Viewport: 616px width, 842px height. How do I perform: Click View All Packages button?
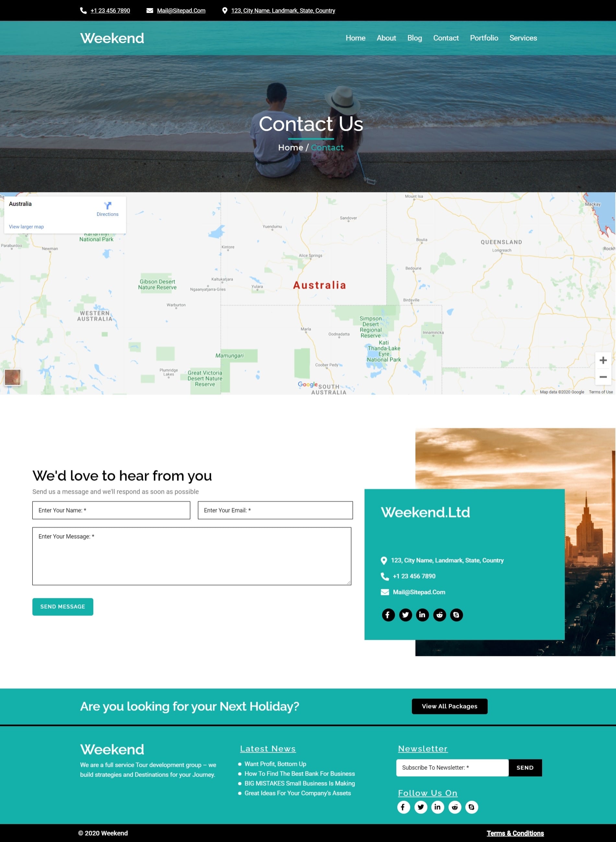[449, 706]
